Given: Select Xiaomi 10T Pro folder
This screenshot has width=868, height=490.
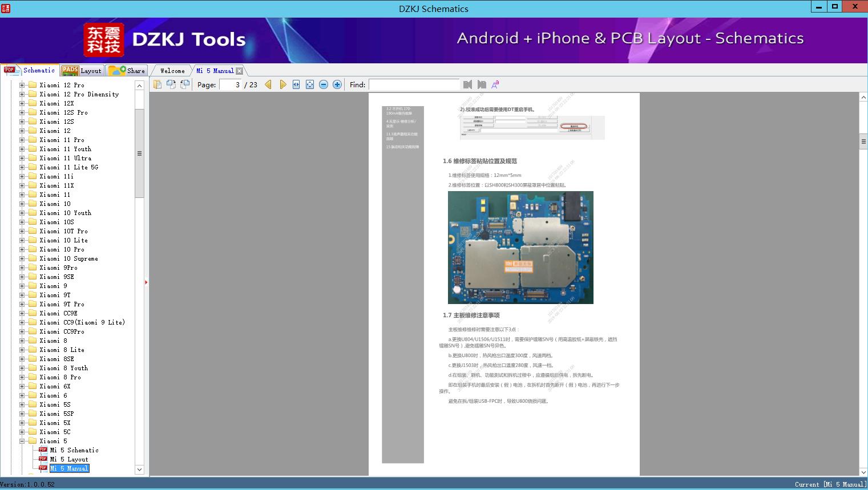Looking at the screenshot, I should (63, 231).
